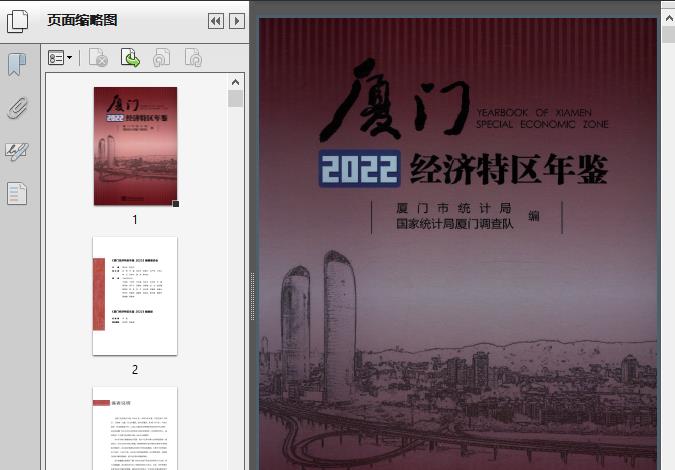The image size is (675, 470).
Task: Click '厦门市统计局' text on cover
Action: tap(454, 208)
